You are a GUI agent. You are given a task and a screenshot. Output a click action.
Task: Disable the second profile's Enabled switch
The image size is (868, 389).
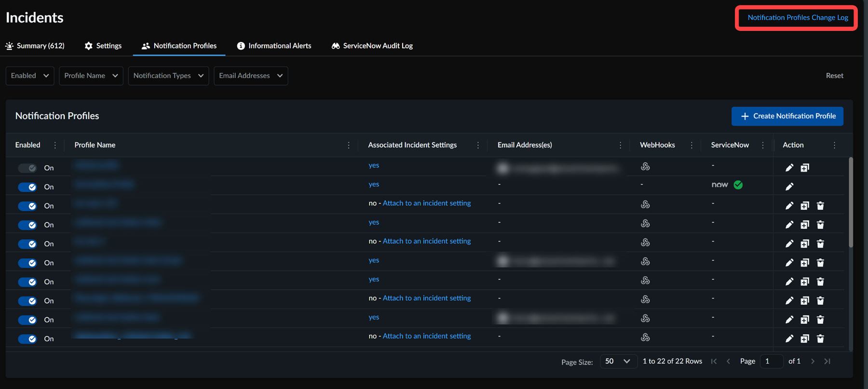pyautogui.click(x=27, y=187)
